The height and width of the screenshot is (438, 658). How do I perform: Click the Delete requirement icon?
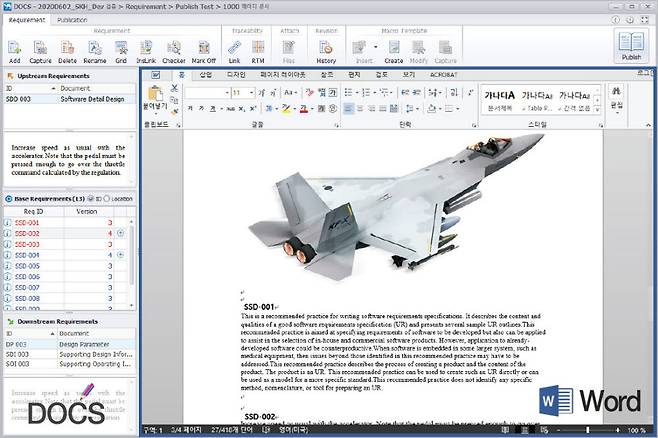coord(67,48)
